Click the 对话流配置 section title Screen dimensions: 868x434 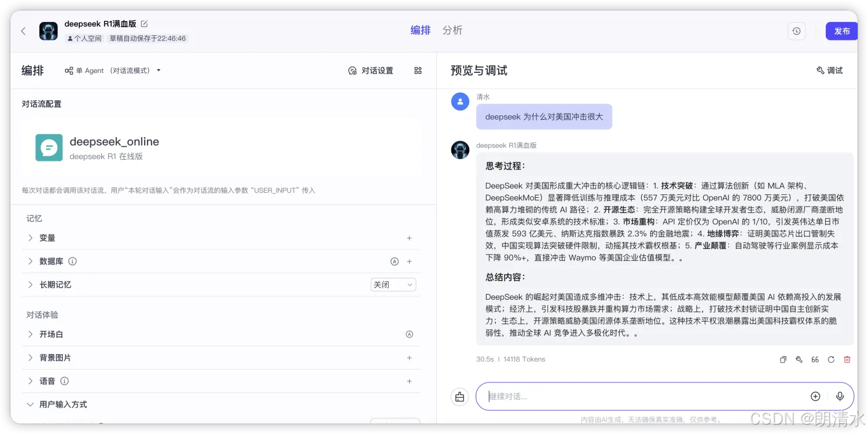click(42, 104)
